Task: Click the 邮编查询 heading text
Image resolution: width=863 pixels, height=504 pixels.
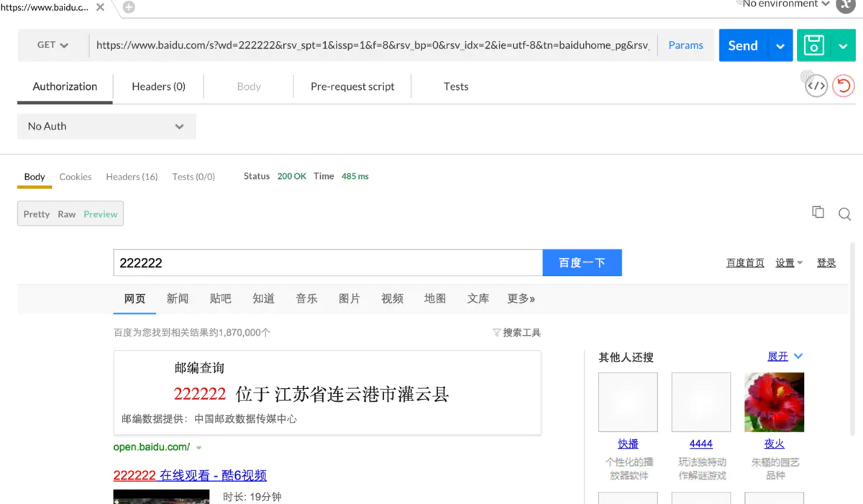Action: tap(200, 368)
